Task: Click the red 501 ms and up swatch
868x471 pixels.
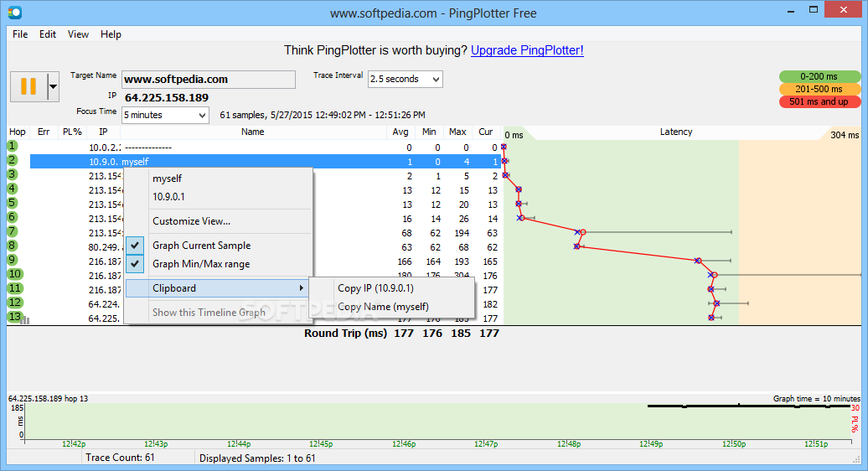Action: (x=819, y=102)
